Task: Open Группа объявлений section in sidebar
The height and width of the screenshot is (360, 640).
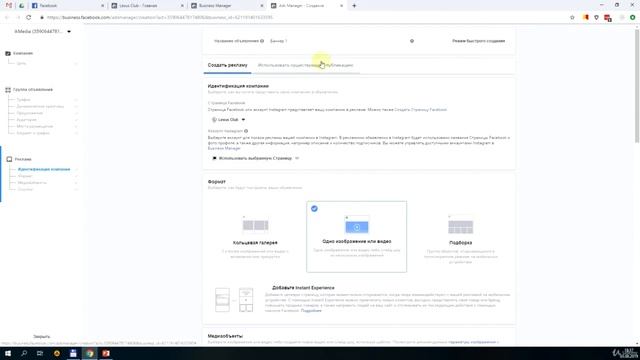Action: (x=33, y=90)
